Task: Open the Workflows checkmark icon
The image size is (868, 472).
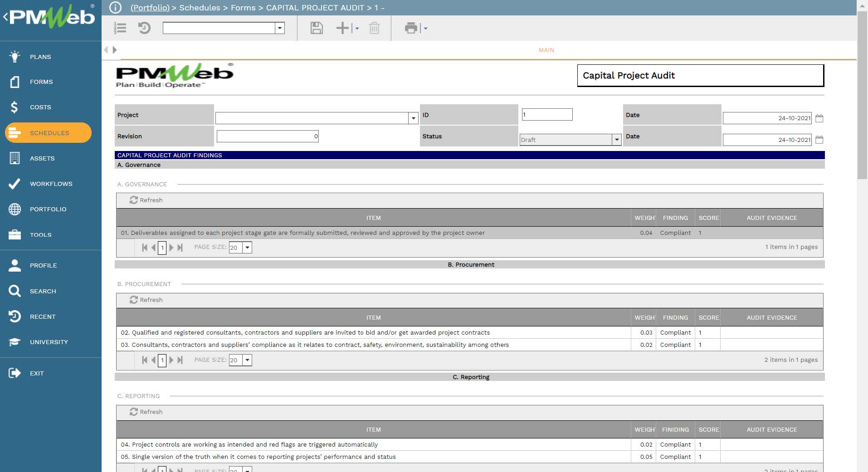Action: 15,183
